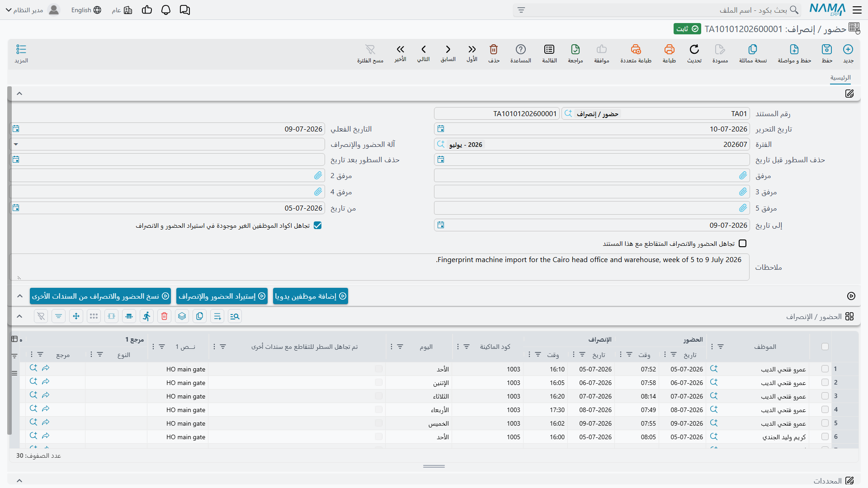Open the hamburger main menu
The width and height of the screenshot is (868, 488).
click(x=857, y=10)
